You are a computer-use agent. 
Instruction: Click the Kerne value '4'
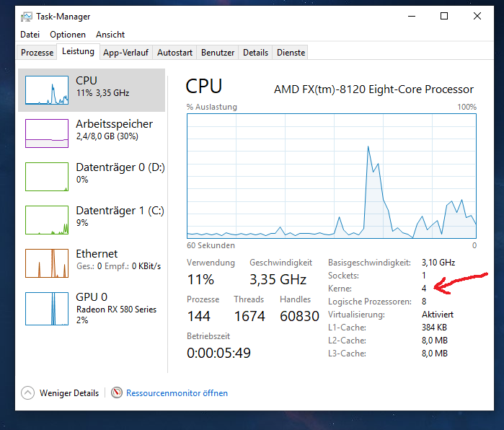[x=424, y=289]
